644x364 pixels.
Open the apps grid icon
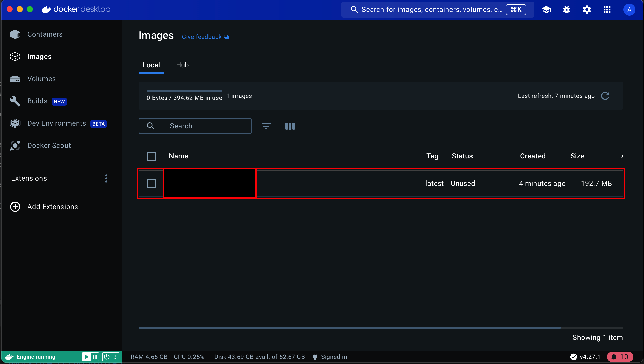point(607,10)
